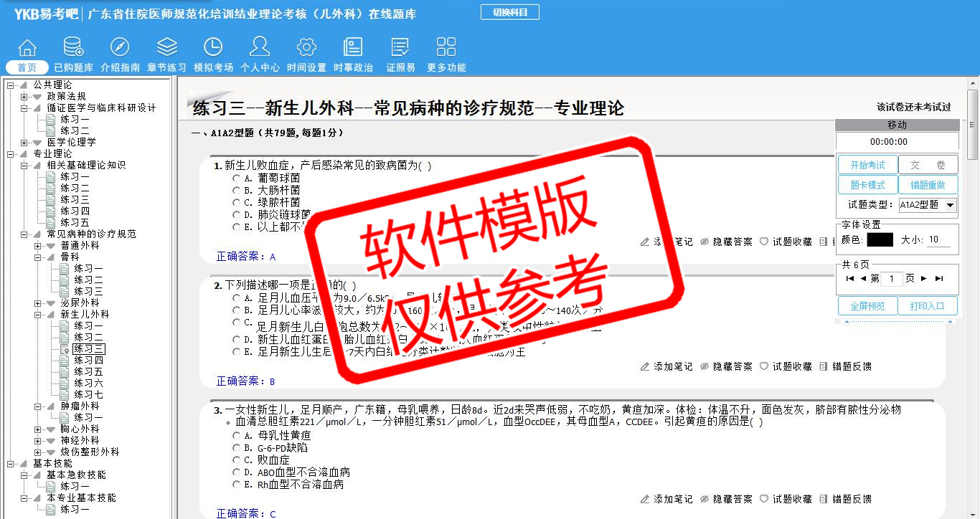This screenshot has height=519, width=980.
Task: Go to previous page arrow
Action: tap(863, 279)
